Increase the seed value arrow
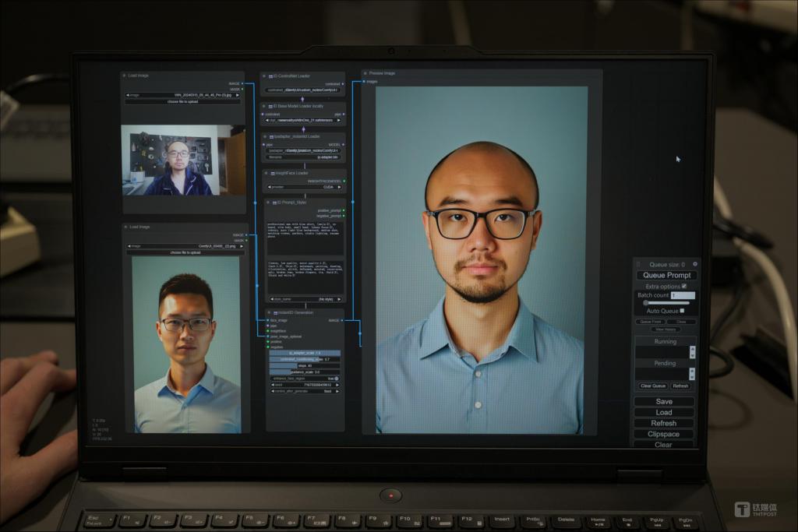The height and width of the screenshot is (532, 798). 337,385
